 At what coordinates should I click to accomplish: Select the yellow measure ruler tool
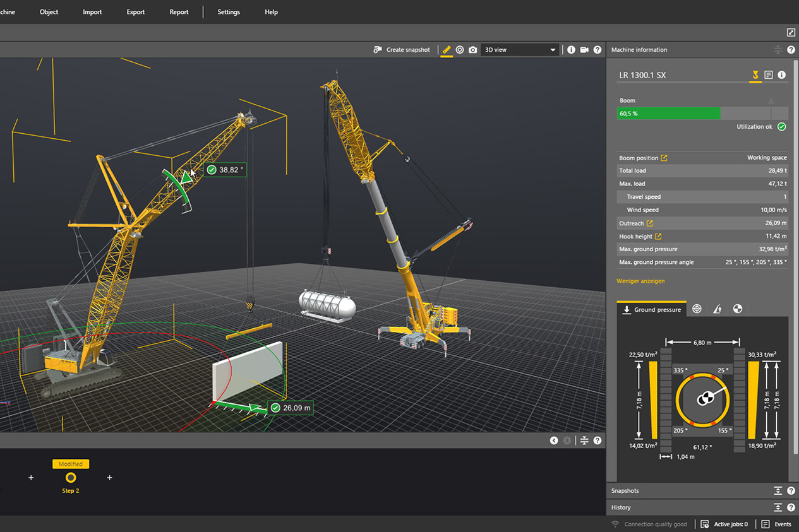(x=447, y=50)
